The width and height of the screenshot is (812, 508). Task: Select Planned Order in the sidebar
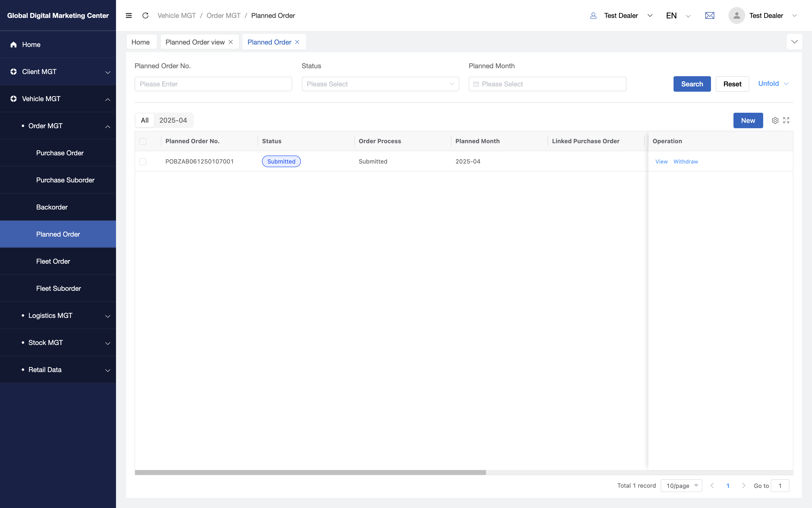[x=58, y=234]
